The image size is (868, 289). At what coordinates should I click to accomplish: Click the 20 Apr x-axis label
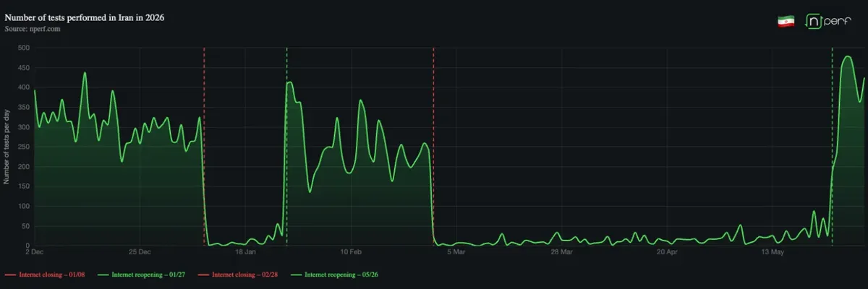(x=667, y=252)
